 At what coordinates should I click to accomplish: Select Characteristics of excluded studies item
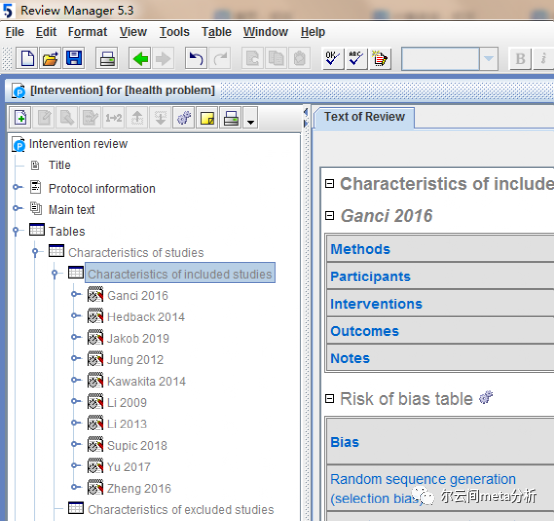pyautogui.click(x=181, y=509)
